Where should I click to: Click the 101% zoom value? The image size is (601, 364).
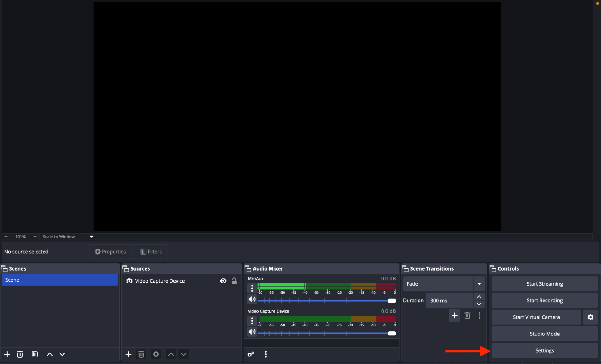20,237
